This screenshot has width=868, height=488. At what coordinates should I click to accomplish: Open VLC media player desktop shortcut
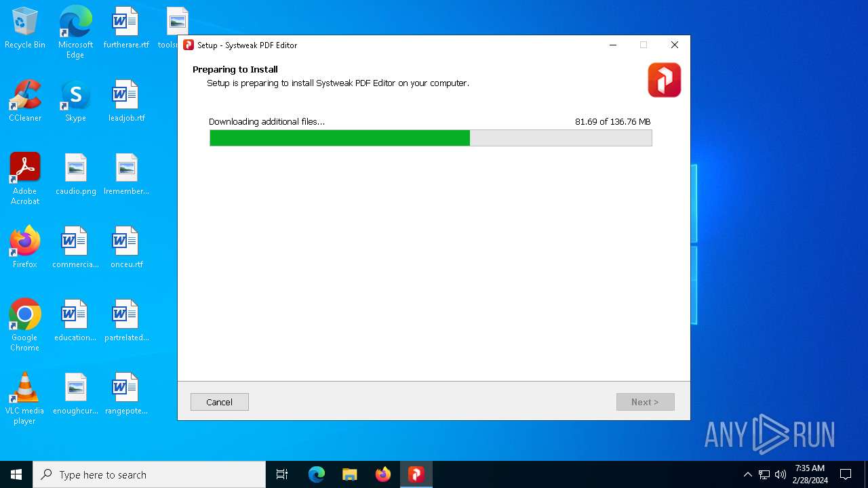point(25,399)
